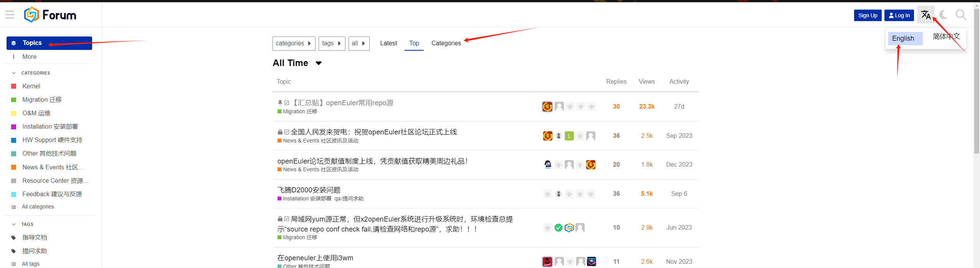
Task: Open the search magnifier icon
Action: pyautogui.click(x=960, y=15)
